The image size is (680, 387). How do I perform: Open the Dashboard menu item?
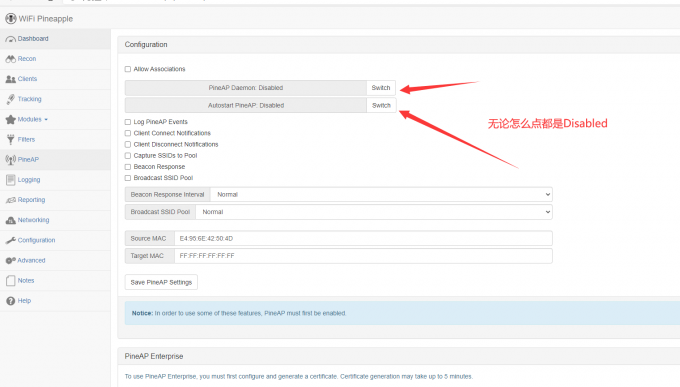click(33, 39)
